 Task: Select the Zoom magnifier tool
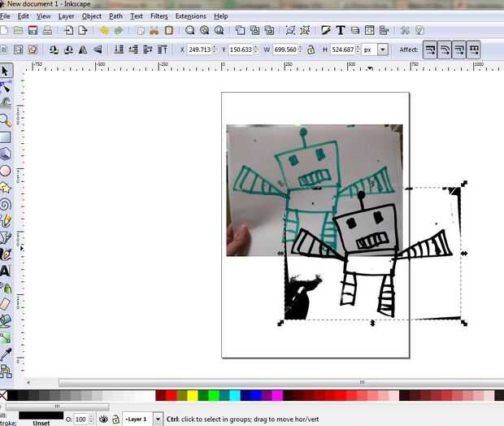point(5,120)
